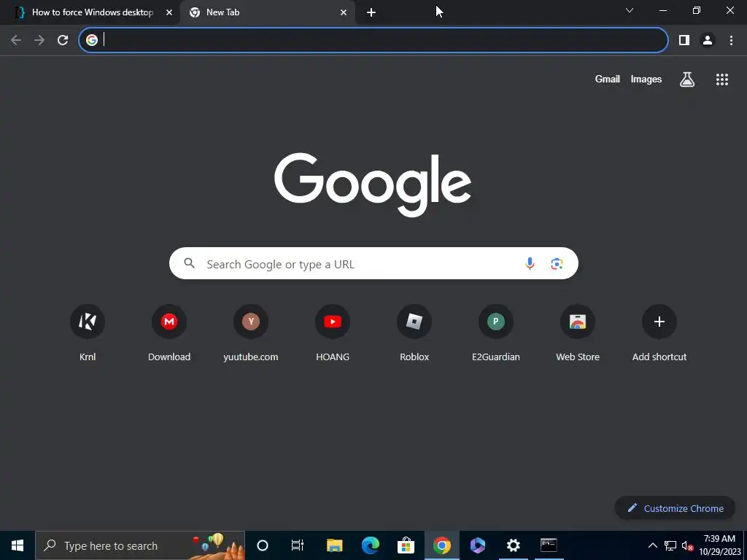Click the Google icon in the address bar

[91, 40]
